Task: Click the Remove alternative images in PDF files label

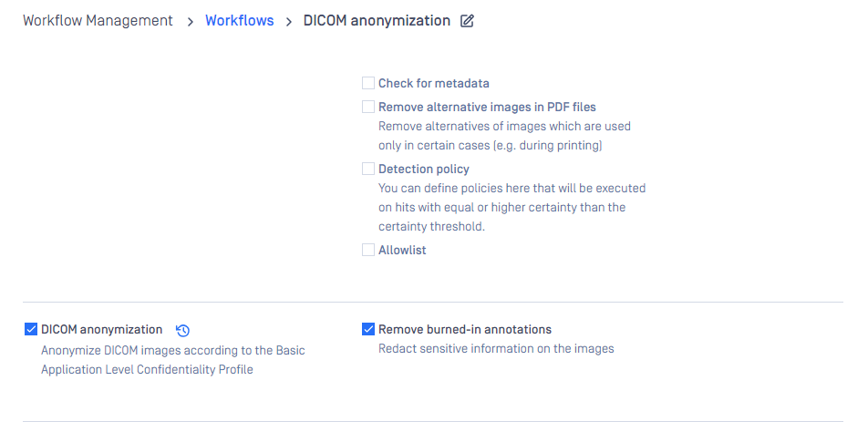Action: 487,107
